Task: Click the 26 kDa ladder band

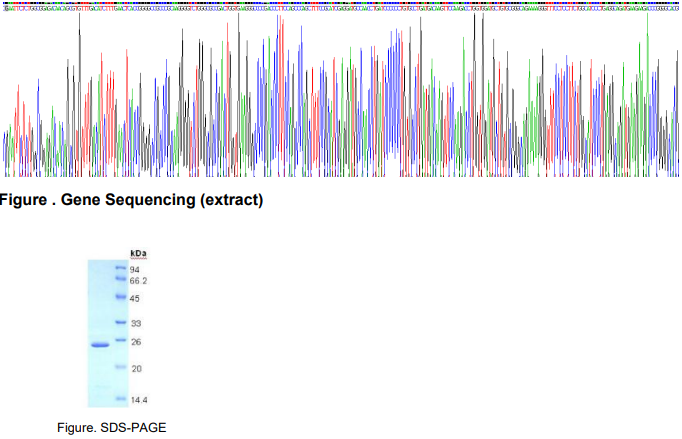Action: [119, 341]
